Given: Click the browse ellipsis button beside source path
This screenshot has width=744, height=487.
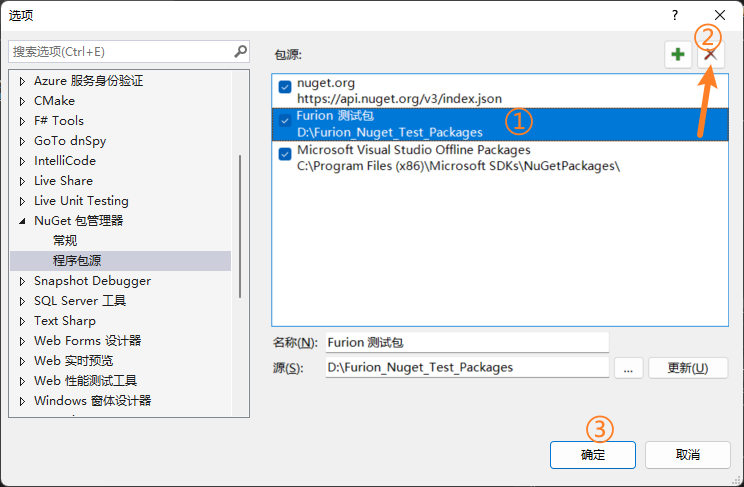Looking at the screenshot, I should tap(627, 367).
